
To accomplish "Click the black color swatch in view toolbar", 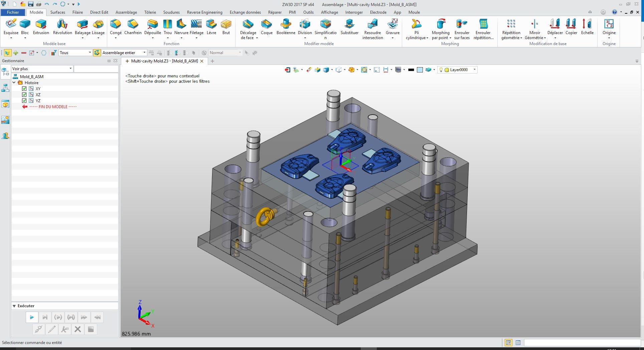I will coord(411,70).
